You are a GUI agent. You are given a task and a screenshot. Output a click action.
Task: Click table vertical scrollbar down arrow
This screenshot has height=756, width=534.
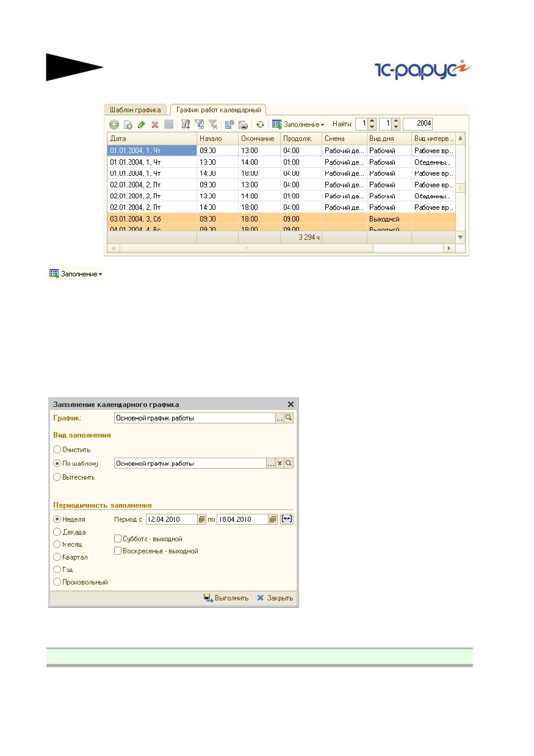point(460,237)
